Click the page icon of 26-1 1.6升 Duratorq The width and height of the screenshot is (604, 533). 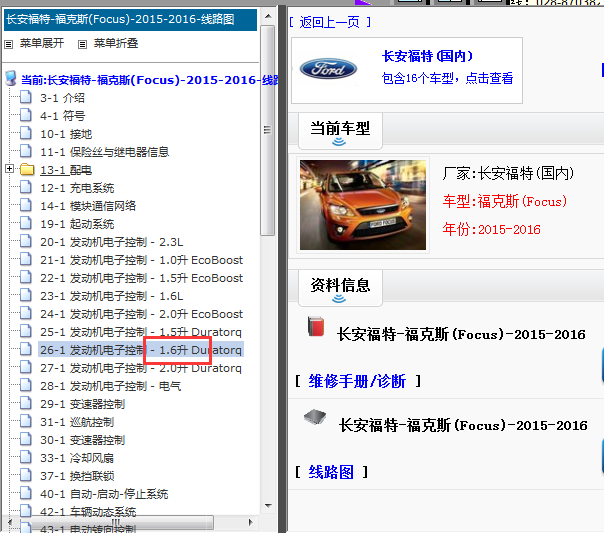coord(26,349)
